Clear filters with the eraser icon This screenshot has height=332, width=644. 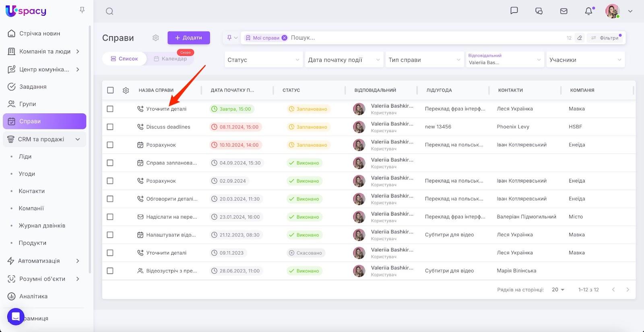click(580, 38)
